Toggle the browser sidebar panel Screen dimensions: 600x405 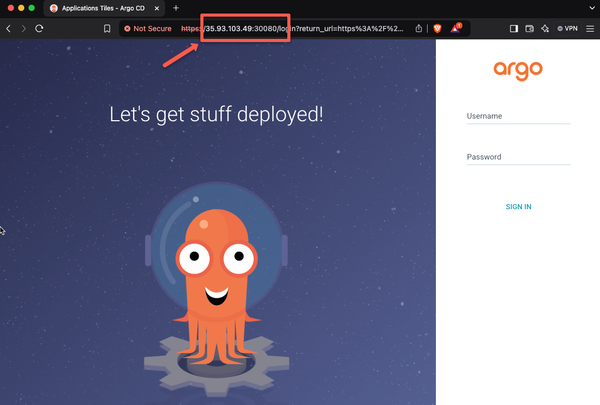514,29
